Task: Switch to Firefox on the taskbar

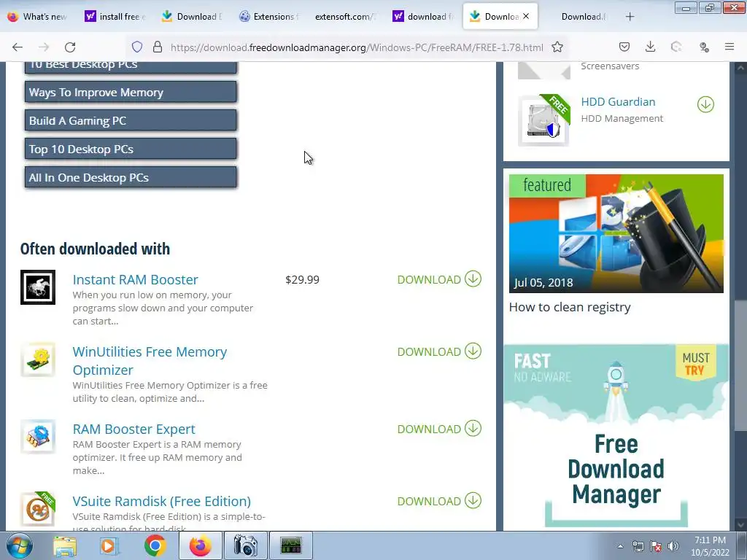Action: (200, 545)
